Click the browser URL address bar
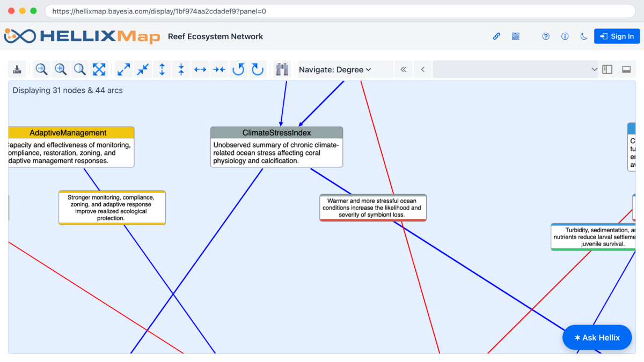 pos(340,11)
